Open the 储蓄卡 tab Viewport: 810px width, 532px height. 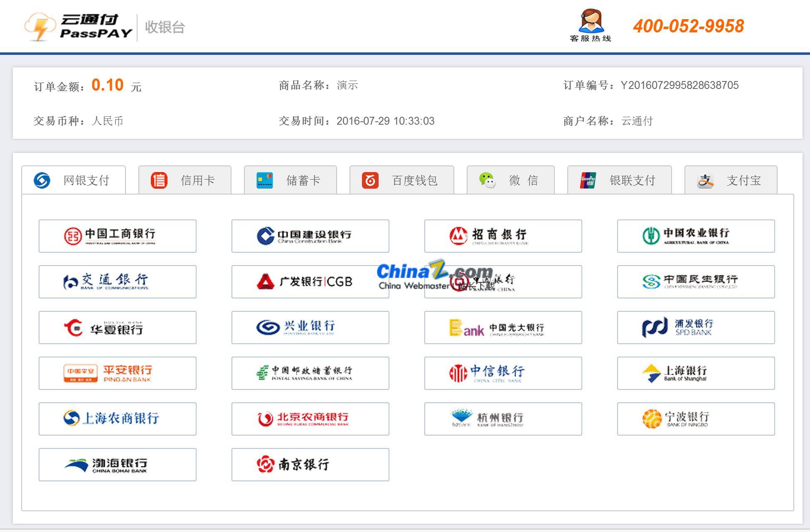[x=290, y=180]
